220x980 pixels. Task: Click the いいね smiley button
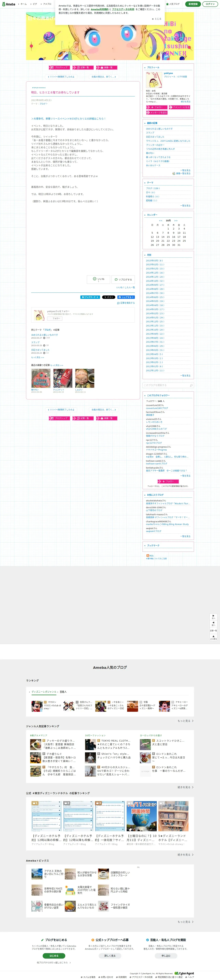[x=99, y=279]
